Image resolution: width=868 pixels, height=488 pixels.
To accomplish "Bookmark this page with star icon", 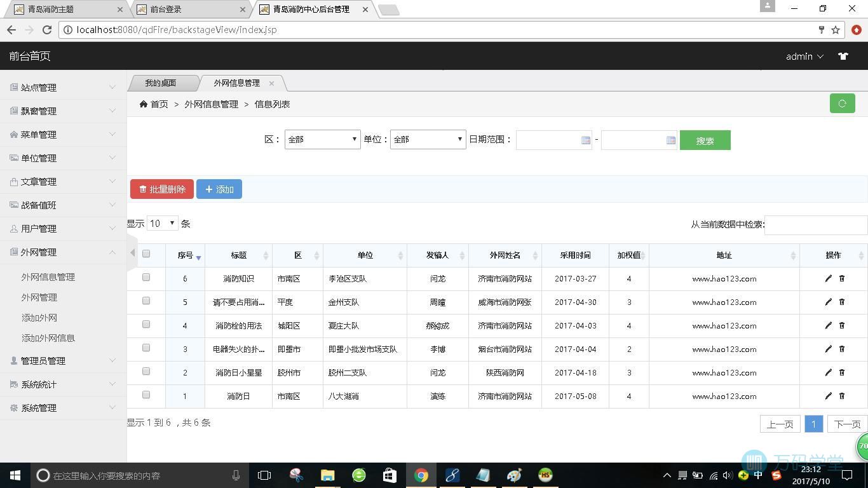I will tap(836, 30).
